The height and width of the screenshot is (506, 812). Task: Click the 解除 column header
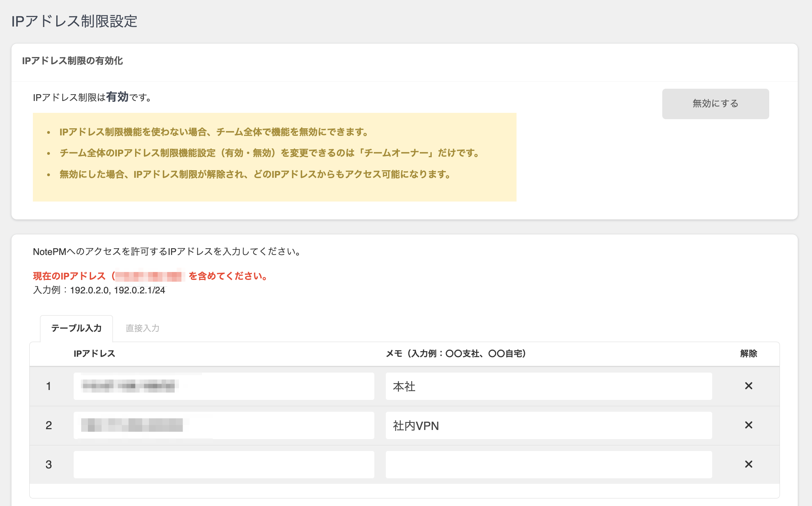click(748, 354)
